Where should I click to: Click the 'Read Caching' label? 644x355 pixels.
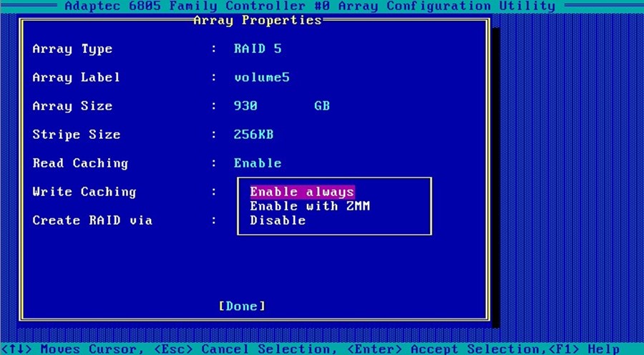tap(80, 163)
